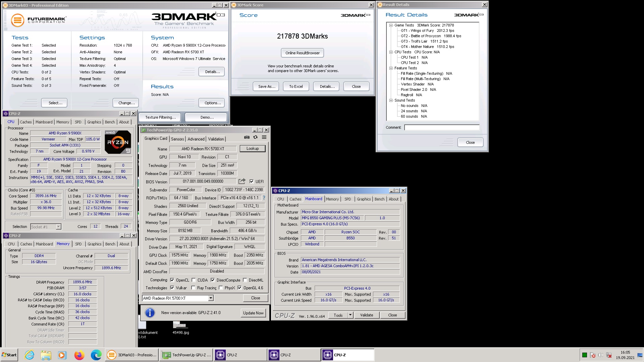
Task: Toggle the DirectML checkbox
Action: [x=245, y=280]
